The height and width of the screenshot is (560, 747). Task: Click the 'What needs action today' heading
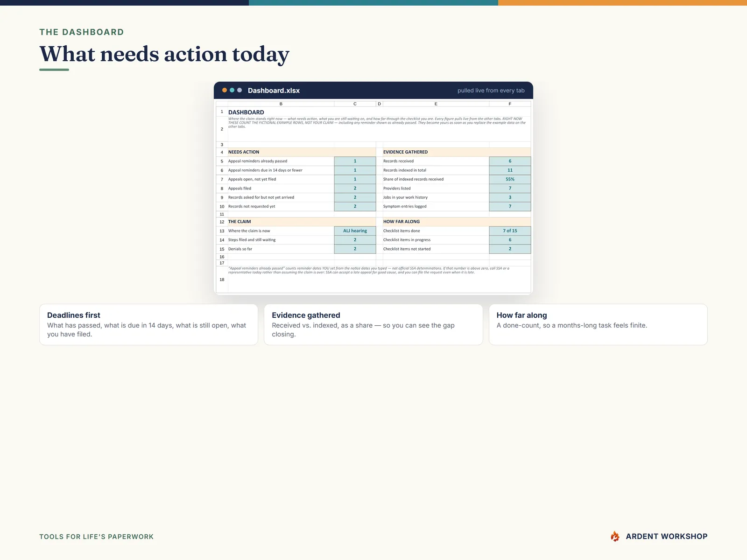coord(164,54)
